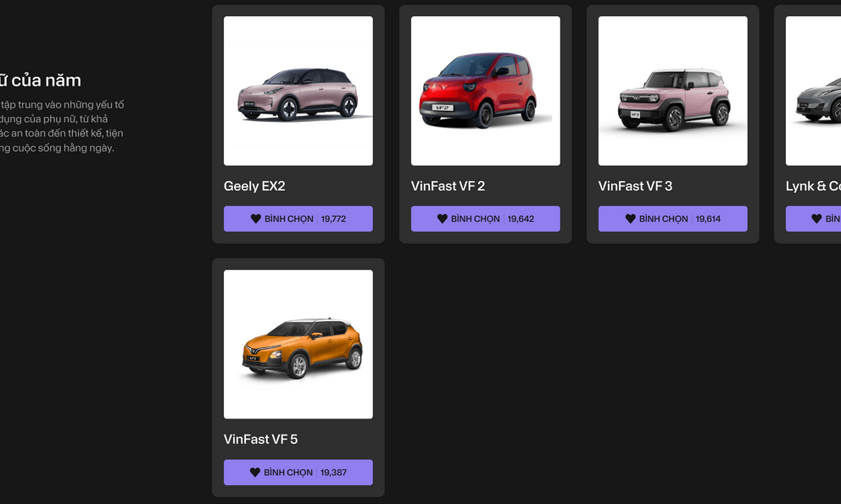Viewport: 841px width, 504px height.
Task: Vote for VinFast VF 5 via BÌNH CHỌN
Action: click(298, 473)
